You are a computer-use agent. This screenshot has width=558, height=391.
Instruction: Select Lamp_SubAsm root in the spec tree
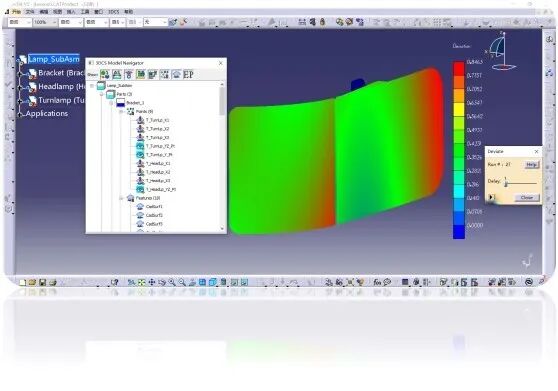coord(54,59)
